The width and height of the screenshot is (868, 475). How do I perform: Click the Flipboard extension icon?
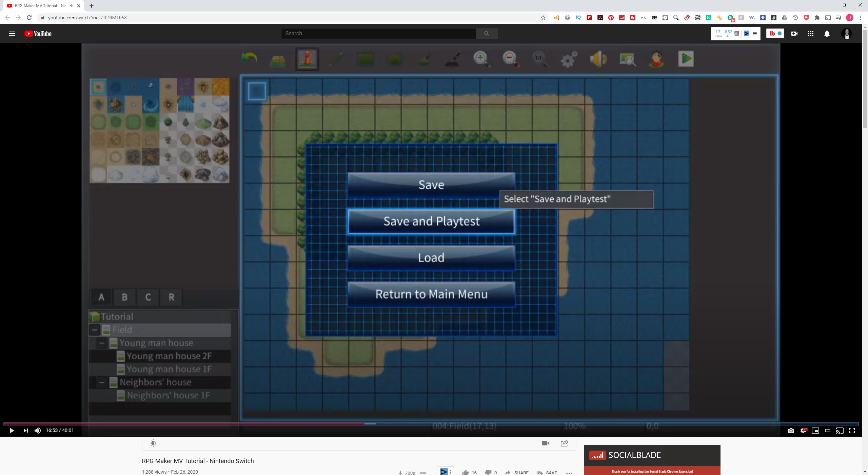(589, 18)
